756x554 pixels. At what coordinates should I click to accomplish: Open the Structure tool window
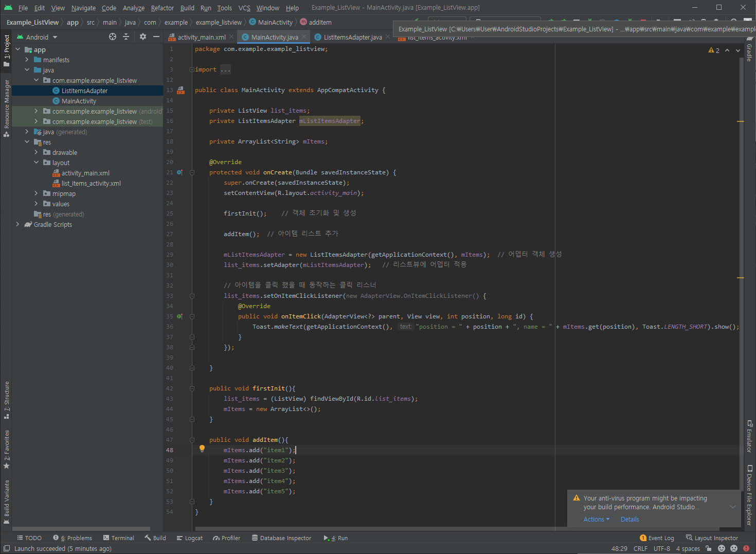point(7,400)
